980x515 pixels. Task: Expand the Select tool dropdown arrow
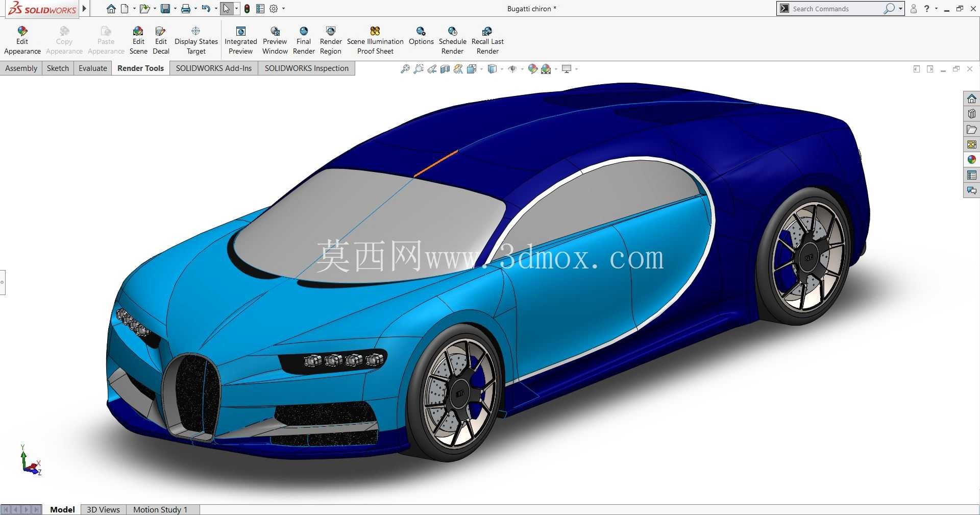236,9
